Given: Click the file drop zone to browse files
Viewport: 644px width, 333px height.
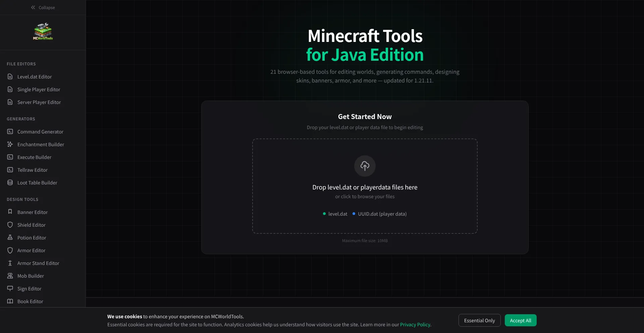Looking at the screenshot, I should point(365,186).
